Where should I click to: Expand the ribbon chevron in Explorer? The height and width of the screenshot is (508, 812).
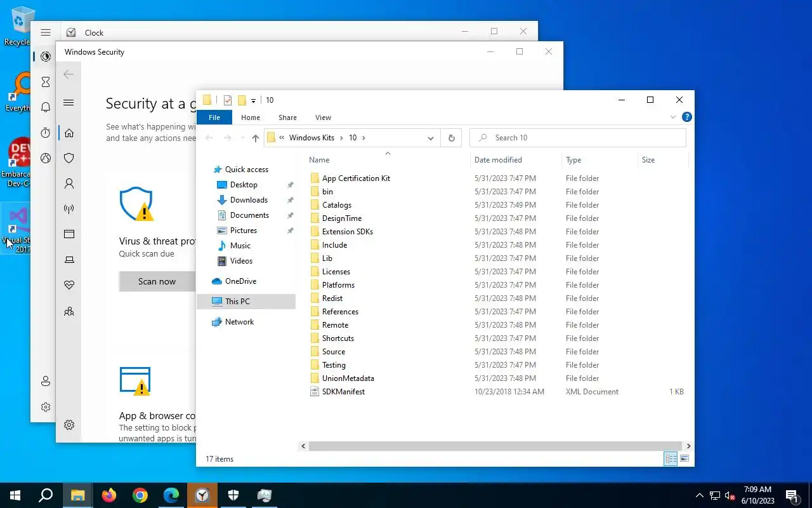[x=673, y=117]
